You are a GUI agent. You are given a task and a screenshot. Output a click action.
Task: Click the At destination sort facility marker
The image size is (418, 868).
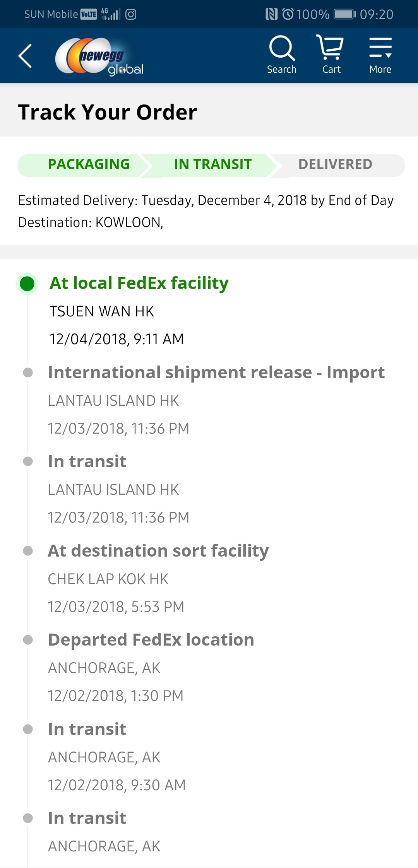pos(28,550)
